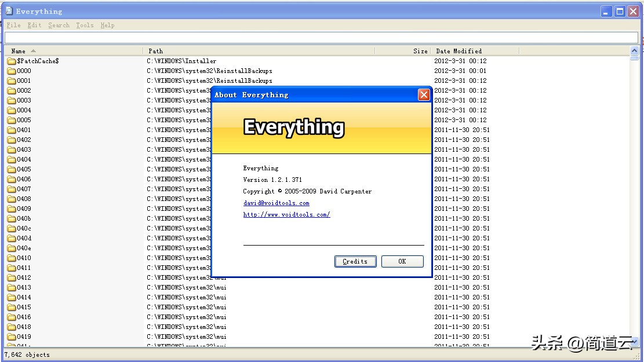The width and height of the screenshot is (644, 362).
Task: Open the Tools menu
Action: [x=85, y=25]
